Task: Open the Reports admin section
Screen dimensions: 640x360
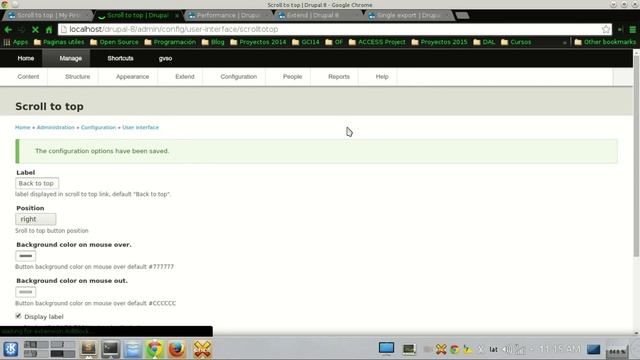Action: 339,77
